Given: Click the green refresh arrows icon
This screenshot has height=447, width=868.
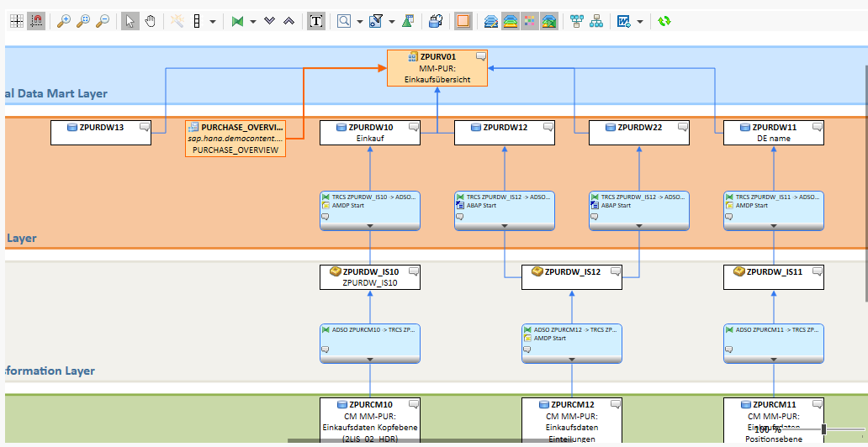Looking at the screenshot, I should tap(664, 21).
